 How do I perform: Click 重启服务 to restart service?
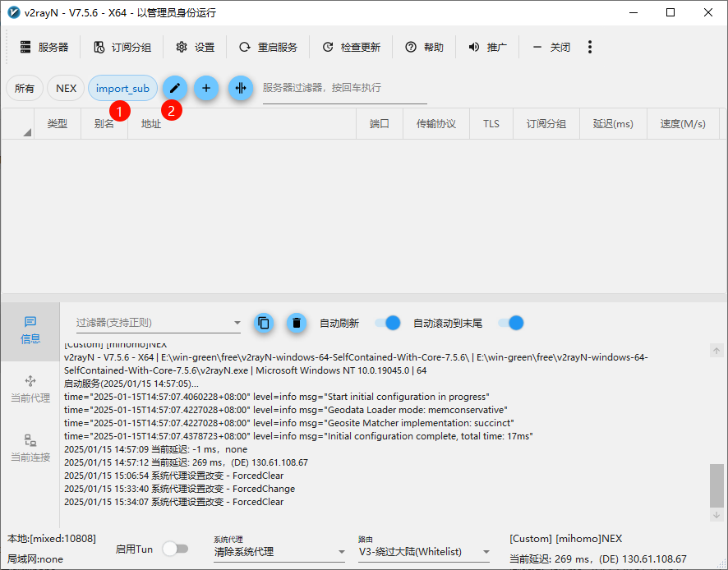(268, 48)
